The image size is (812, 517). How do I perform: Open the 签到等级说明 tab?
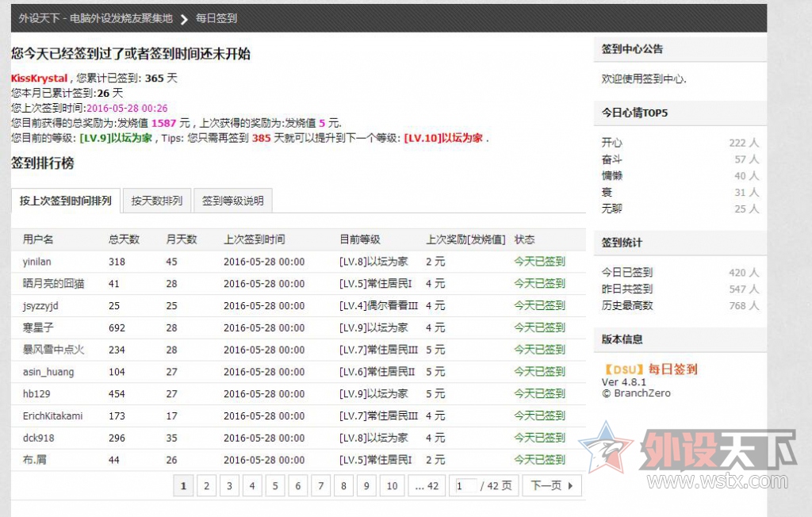pyautogui.click(x=232, y=201)
